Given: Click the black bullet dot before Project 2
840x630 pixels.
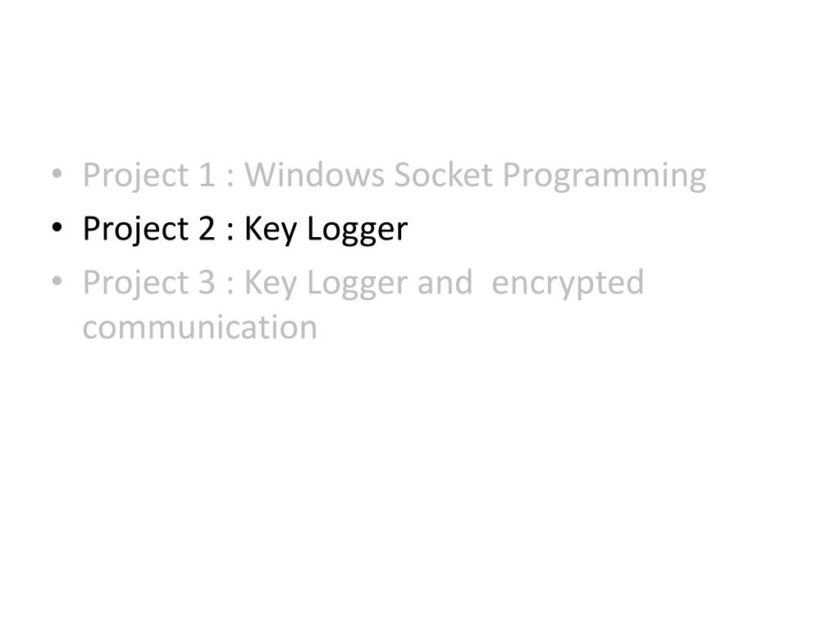Looking at the screenshot, I should click(57, 227).
